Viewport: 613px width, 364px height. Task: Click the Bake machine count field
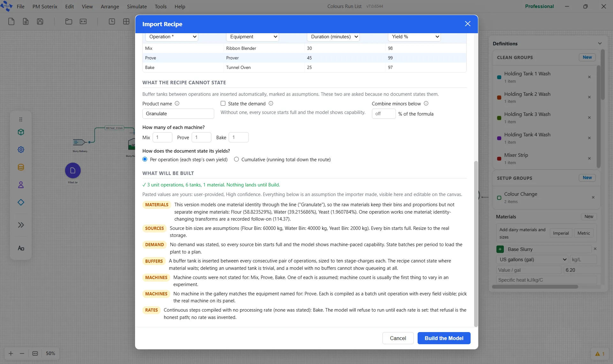[x=238, y=137]
